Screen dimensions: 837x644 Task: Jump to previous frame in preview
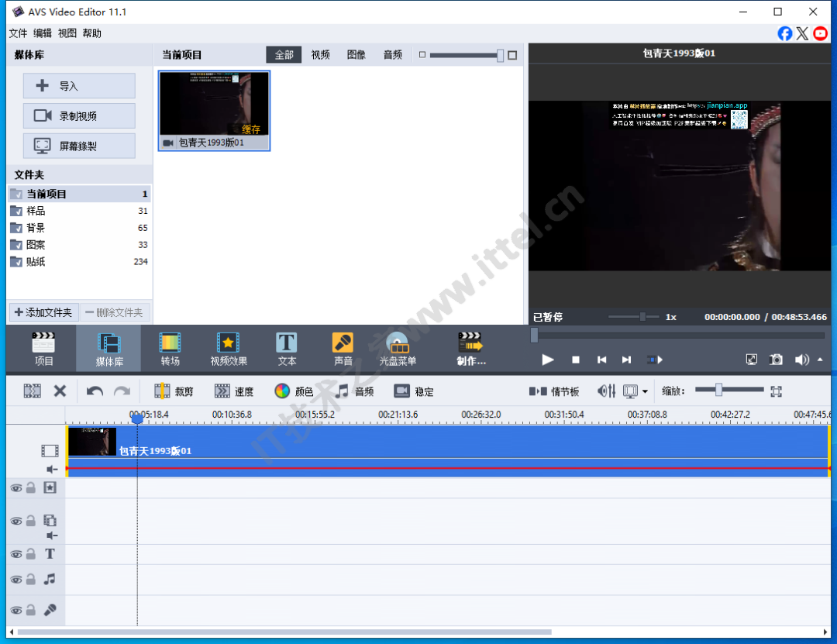(x=601, y=360)
